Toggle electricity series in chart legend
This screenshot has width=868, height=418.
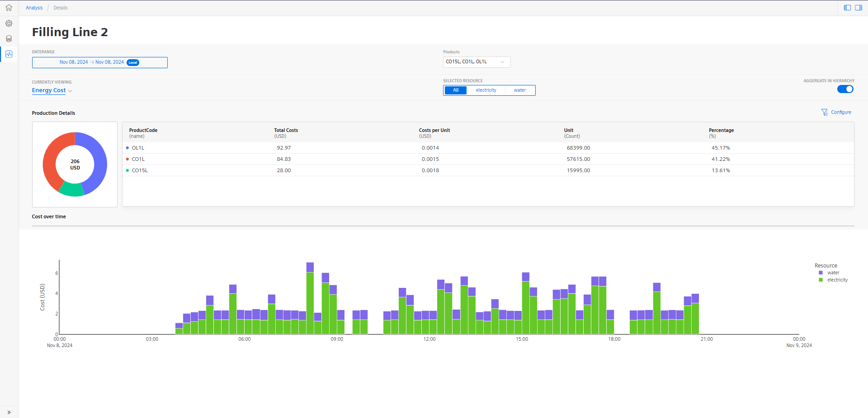[833, 280]
